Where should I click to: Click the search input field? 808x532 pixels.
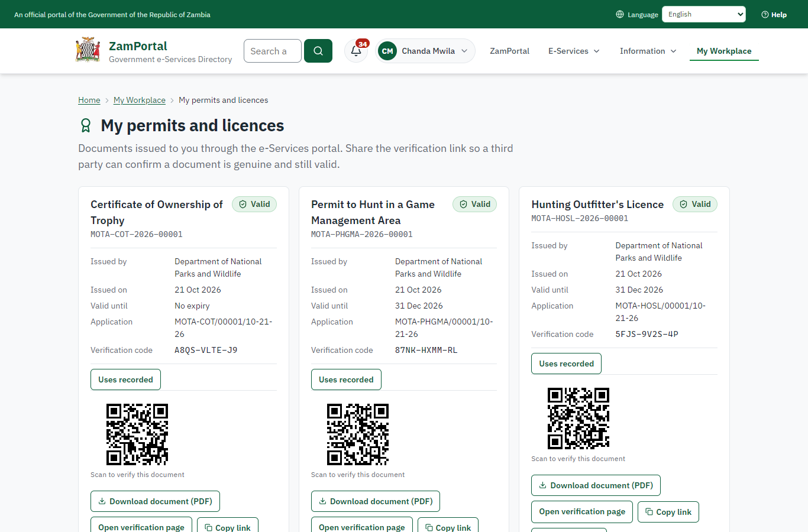(x=273, y=51)
